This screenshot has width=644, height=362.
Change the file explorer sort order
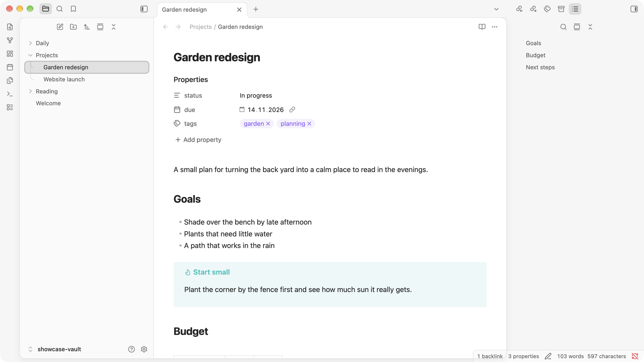[87, 27]
